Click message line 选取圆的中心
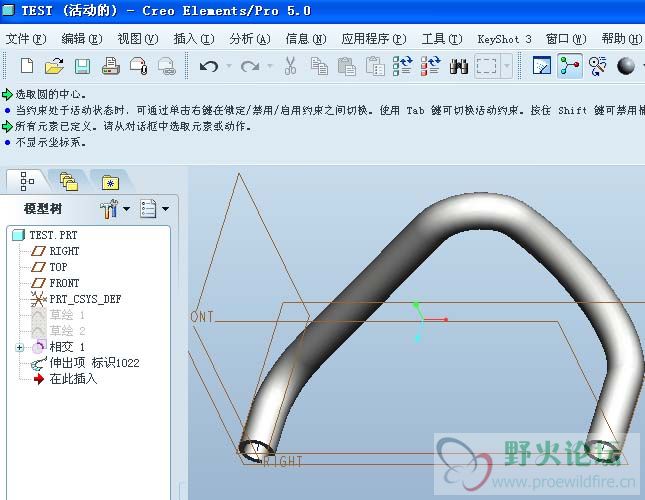Image resolution: width=645 pixels, height=500 pixels. pyautogui.click(x=51, y=94)
